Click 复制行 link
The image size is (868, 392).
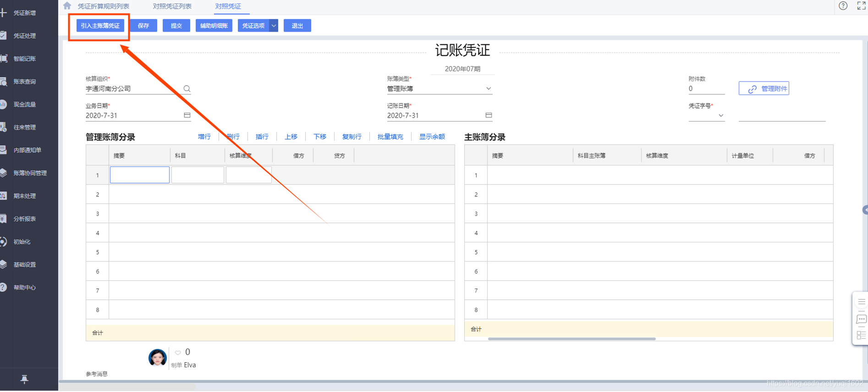(352, 136)
